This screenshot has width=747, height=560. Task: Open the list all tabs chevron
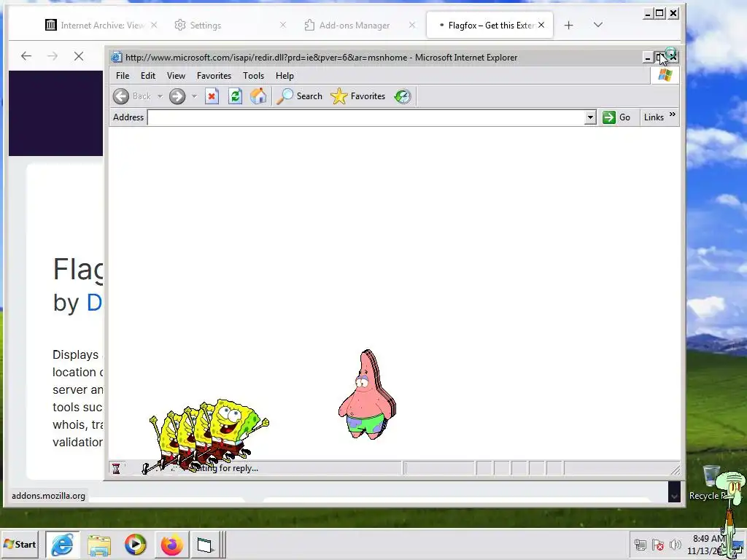[x=598, y=25]
